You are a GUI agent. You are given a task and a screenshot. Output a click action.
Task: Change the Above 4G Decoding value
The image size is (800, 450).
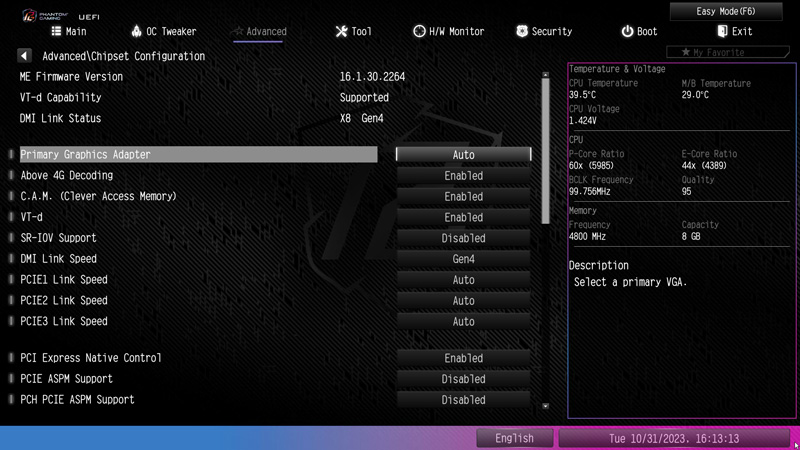463,176
